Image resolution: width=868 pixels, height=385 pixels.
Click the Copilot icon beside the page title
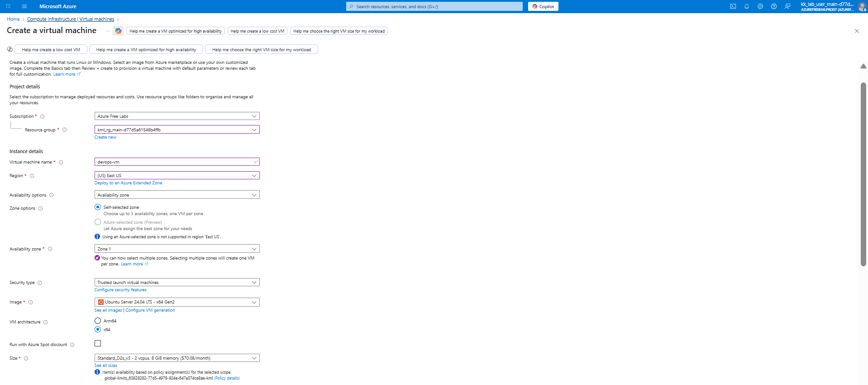[x=118, y=31]
